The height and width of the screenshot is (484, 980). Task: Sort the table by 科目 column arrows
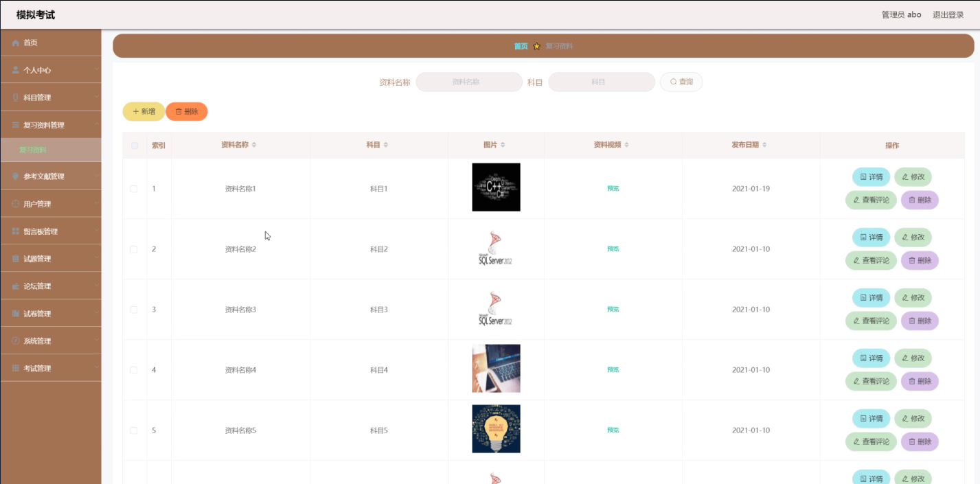386,145
